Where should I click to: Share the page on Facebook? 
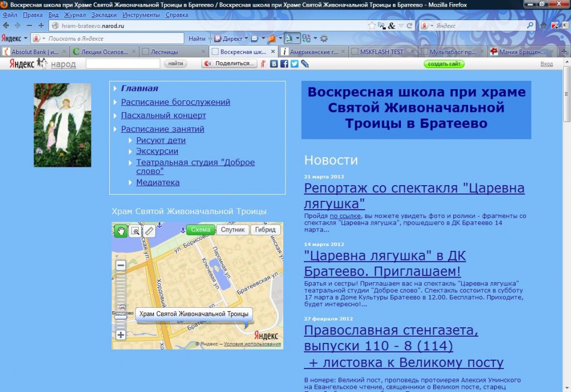point(284,64)
